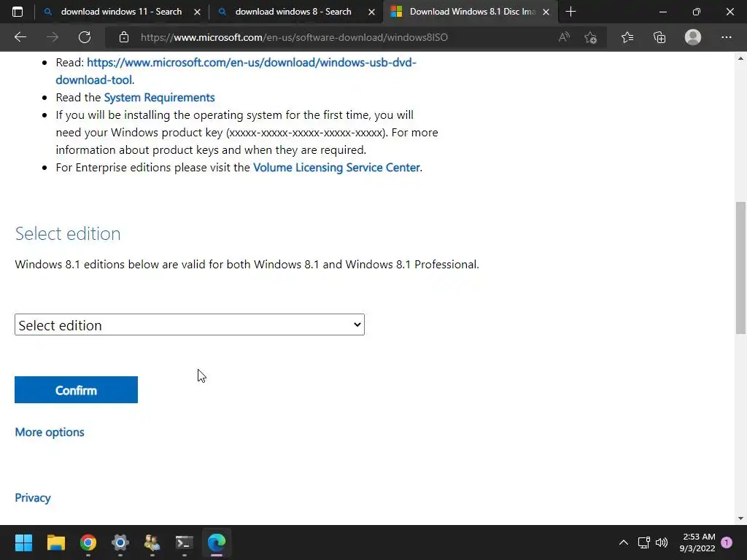Click the page scrollbar up arrow
The width and height of the screenshot is (747, 560).
click(x=740, y=58)
